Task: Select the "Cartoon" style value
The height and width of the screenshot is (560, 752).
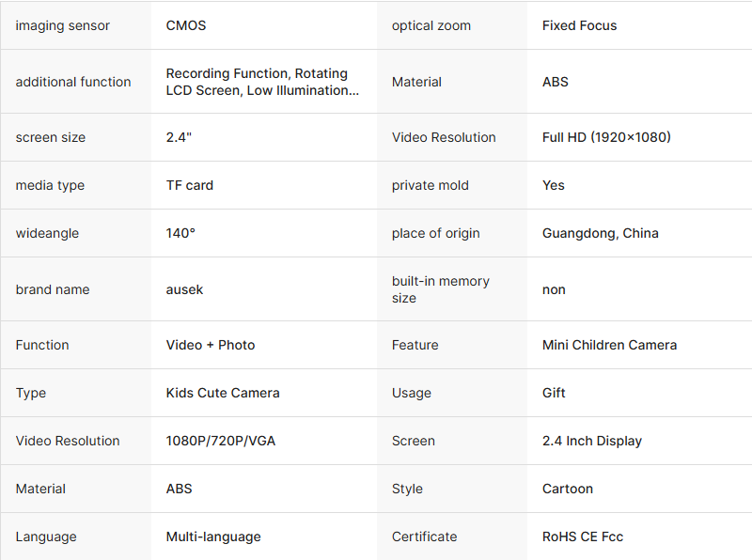Action: click(x=568, y=489)
